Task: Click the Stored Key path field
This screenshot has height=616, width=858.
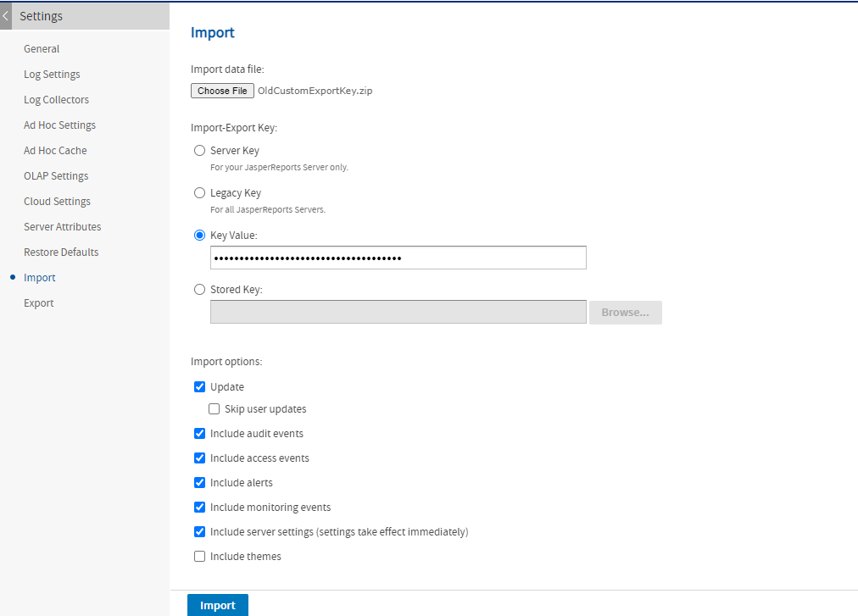Action: [x=398, y=312]
